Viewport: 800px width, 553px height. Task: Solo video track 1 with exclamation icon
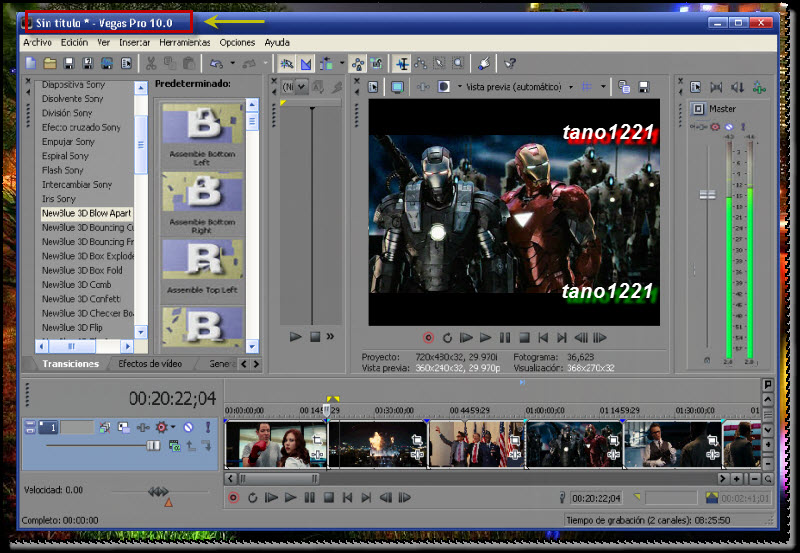pyautogui.click(x=208, y=428)
